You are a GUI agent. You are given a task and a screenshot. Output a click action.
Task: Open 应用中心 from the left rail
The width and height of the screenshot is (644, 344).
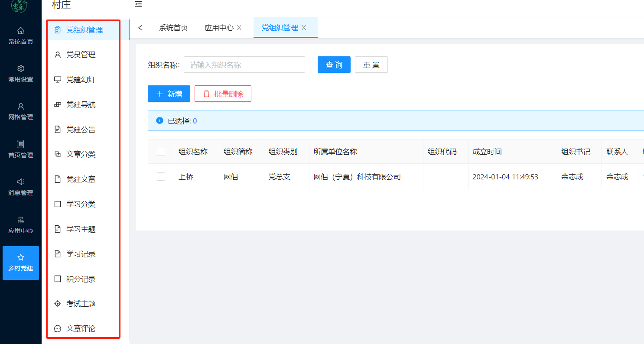(x=20, y=224)
